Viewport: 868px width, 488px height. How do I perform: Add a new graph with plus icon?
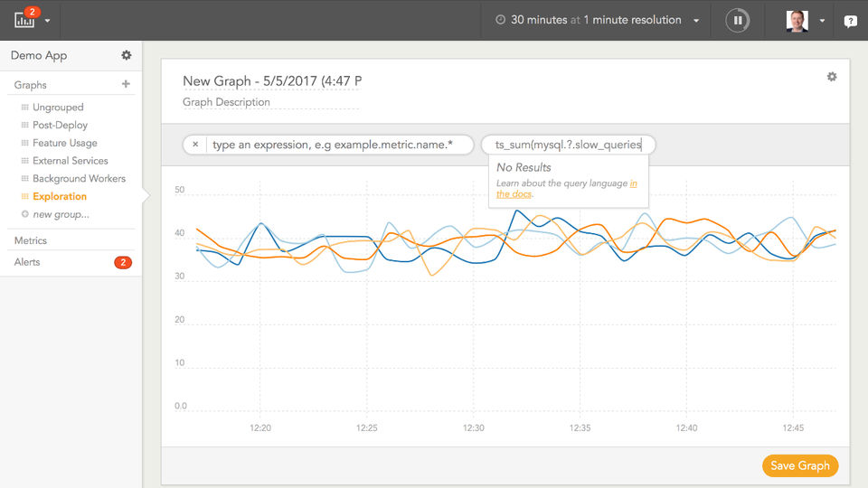pyautogui.click(x=126, y=84)
